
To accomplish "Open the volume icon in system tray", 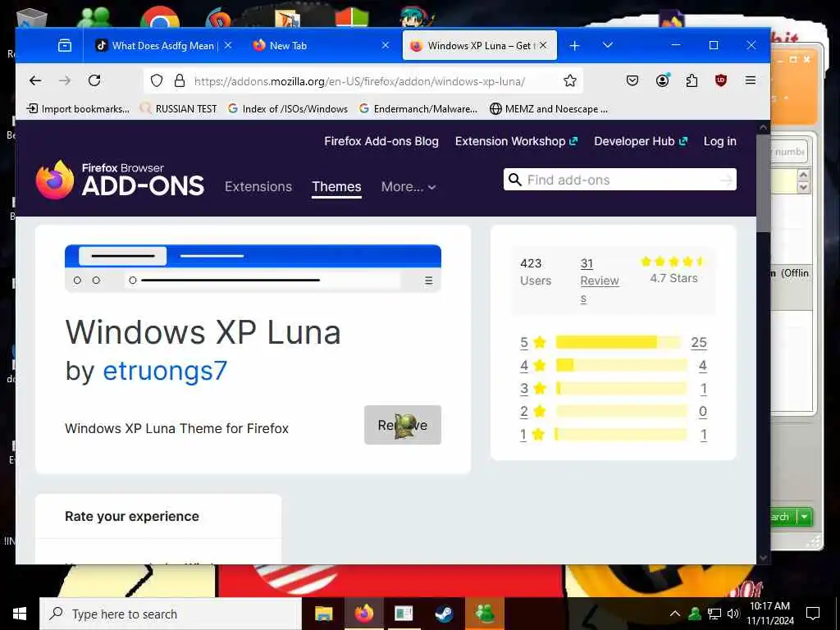I will point(733,614).
